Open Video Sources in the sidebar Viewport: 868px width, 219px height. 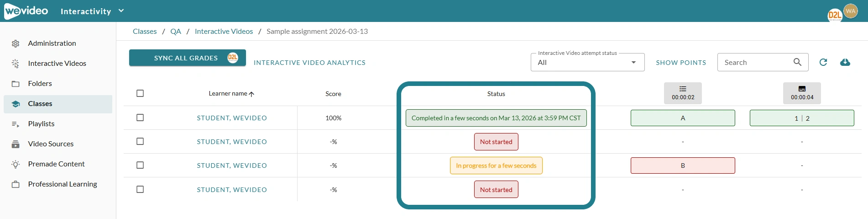click(58, 144)
